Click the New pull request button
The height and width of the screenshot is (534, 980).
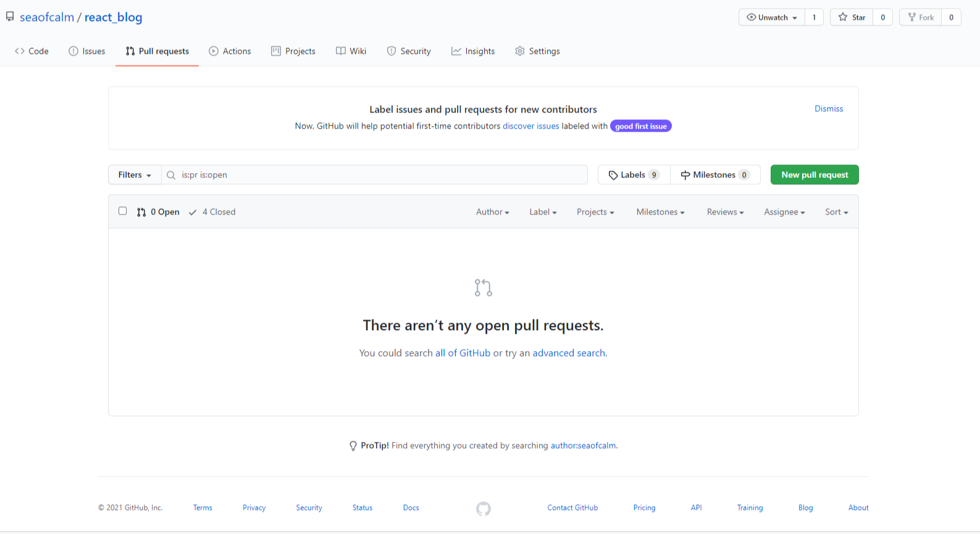coord(815,175)
